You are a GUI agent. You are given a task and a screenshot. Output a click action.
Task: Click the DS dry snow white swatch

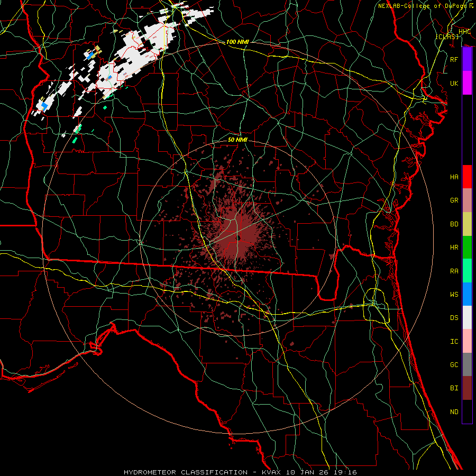(x=467, y=317)
